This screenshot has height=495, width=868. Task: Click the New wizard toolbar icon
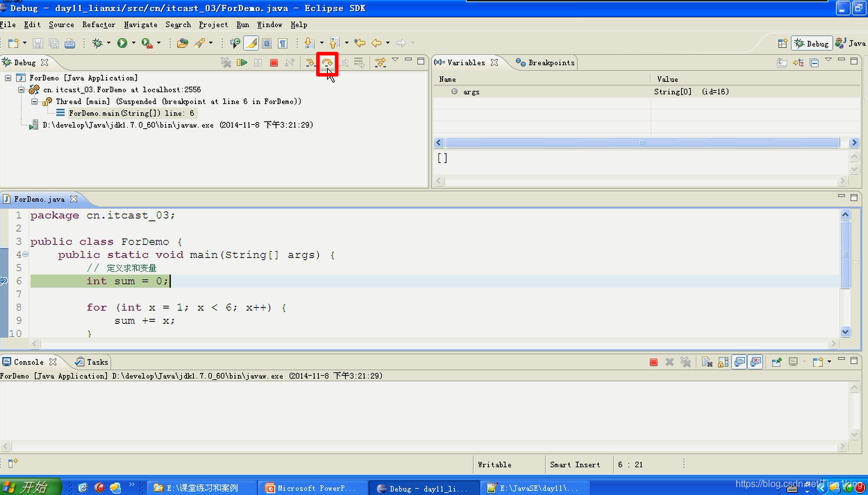13,43
